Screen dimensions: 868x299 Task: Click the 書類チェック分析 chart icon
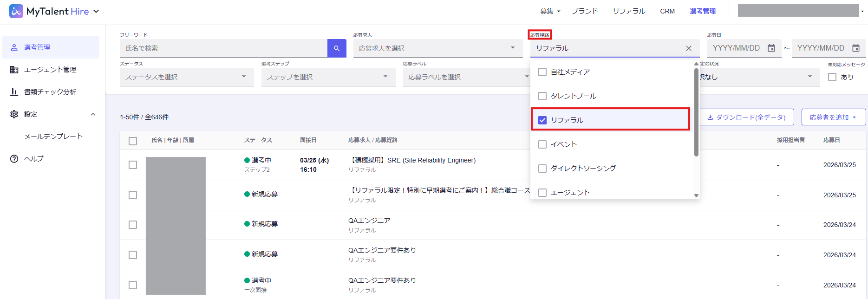point(14,92)
